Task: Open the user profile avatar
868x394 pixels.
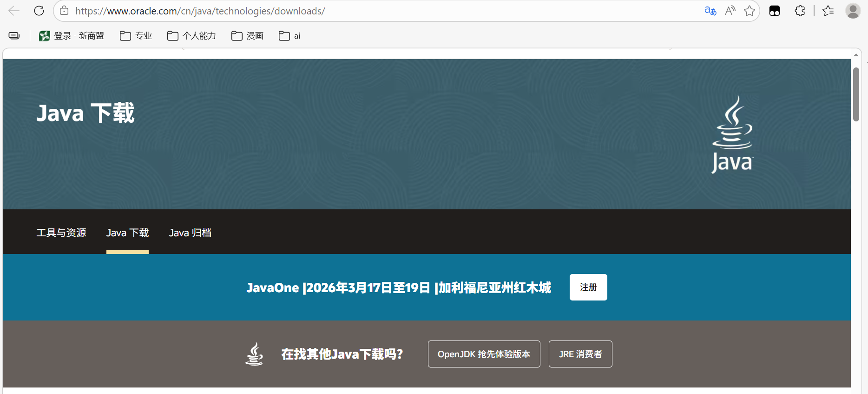Action: tap(853, 11)
